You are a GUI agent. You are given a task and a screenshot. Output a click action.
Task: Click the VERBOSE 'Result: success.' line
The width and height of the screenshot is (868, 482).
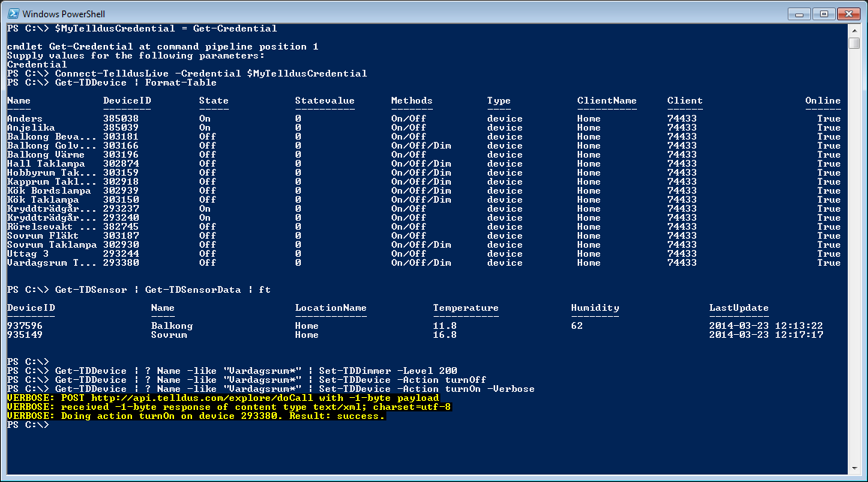click(196, 415)
